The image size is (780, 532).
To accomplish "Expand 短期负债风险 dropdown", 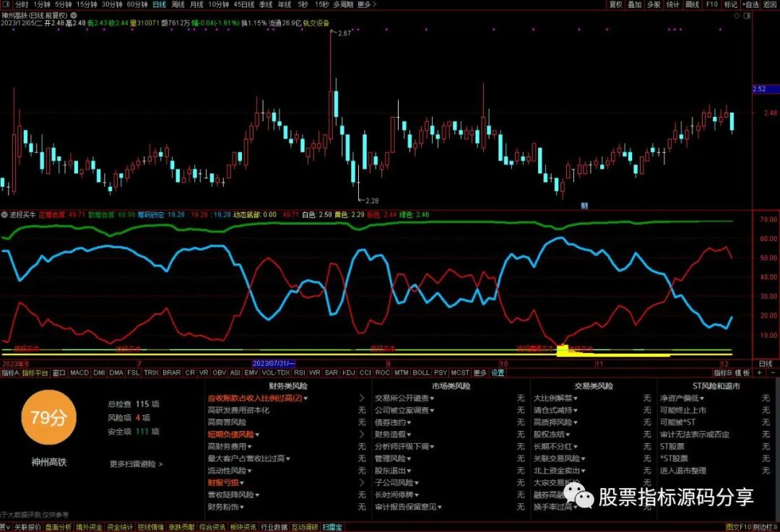I will point(234,435).
